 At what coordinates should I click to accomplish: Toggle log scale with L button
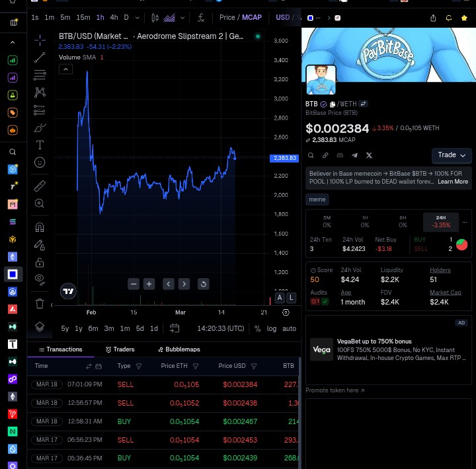tap(291, 298)
